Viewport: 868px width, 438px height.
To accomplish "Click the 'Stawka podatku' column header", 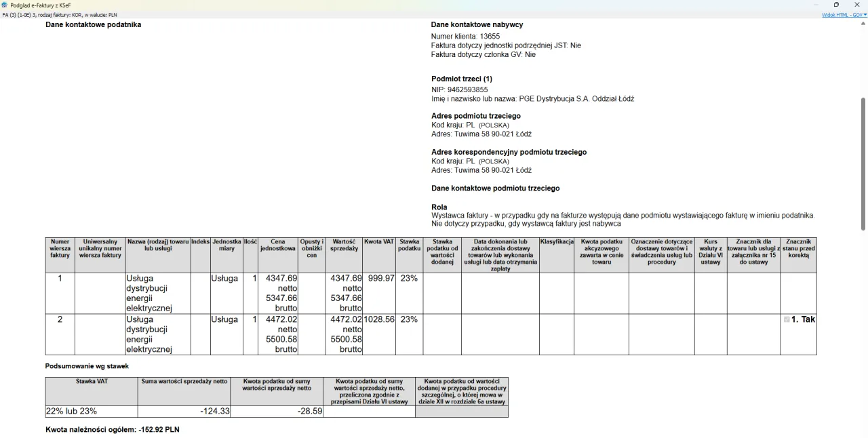I will tap(409, 245).
